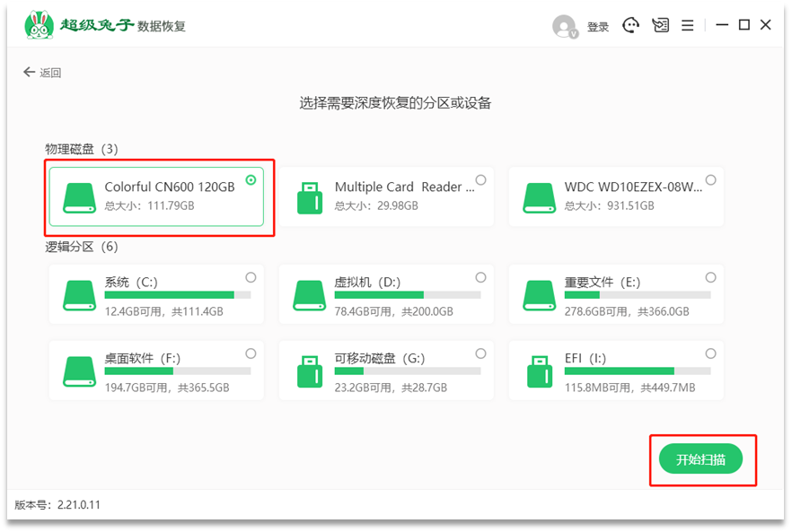Click the Multiple Card Reader USB icon
792x532 pixels.
tap(310, 198)
